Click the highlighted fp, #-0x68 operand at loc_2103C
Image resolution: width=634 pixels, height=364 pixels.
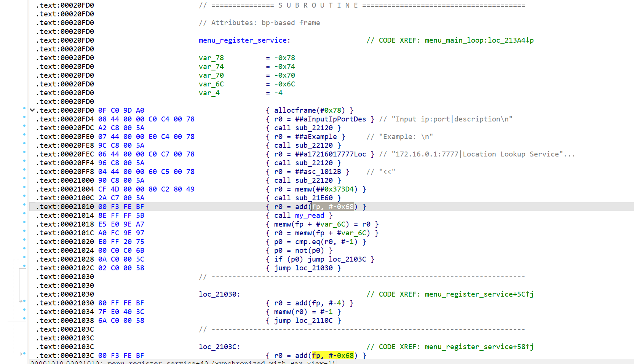(332, 356)
